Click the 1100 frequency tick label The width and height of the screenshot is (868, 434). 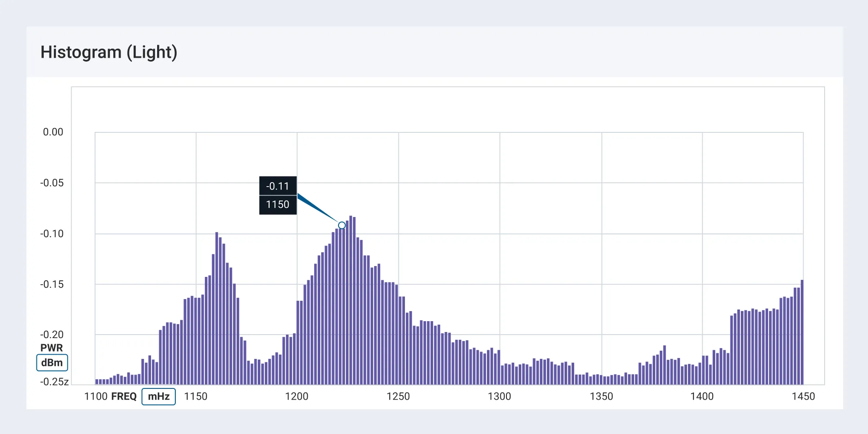point(96,396)
